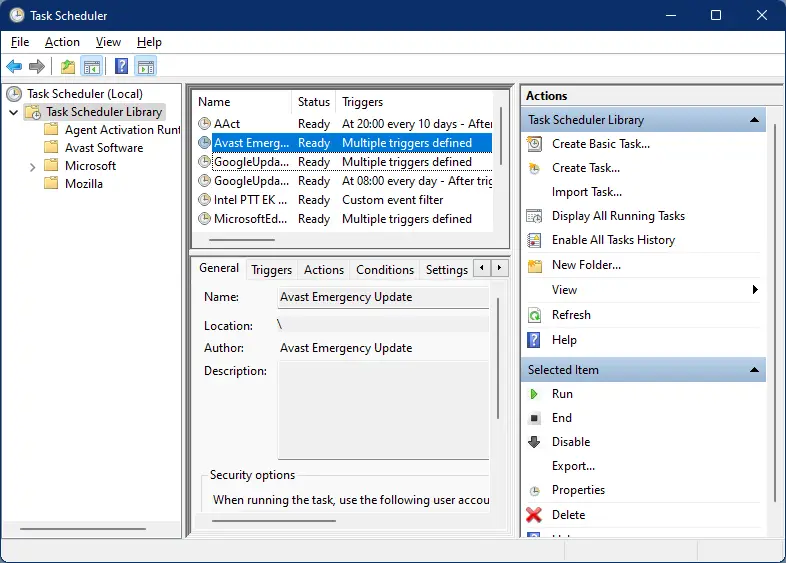Open the Action menu
Screen dimensions: 786x563
pyautogui.click(x=62, y=42)
